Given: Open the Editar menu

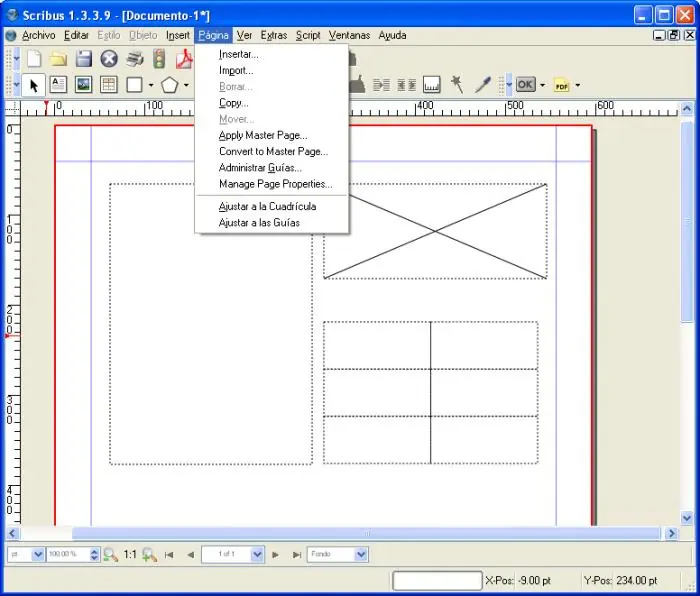Looking at the screenshot, I should [x=76, y=35].
